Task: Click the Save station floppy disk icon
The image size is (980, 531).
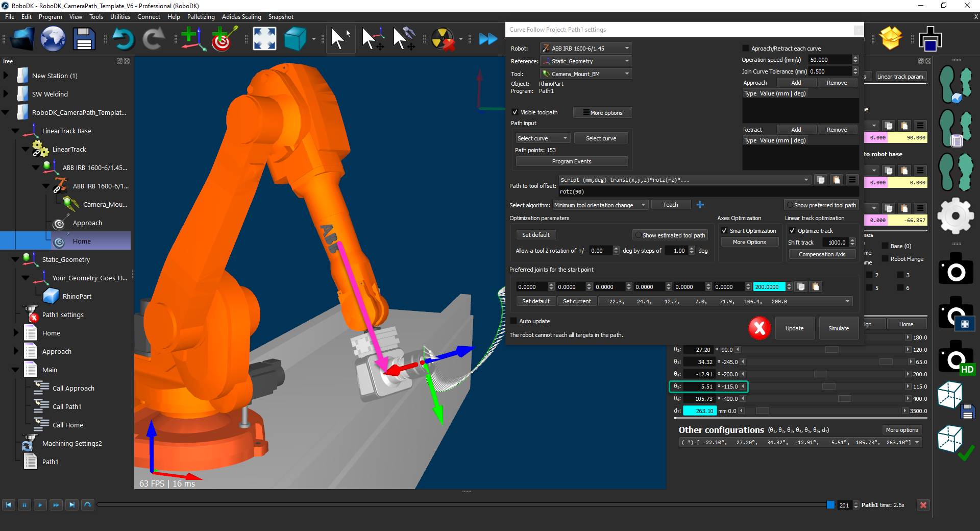Action: (x=84, y=39)
